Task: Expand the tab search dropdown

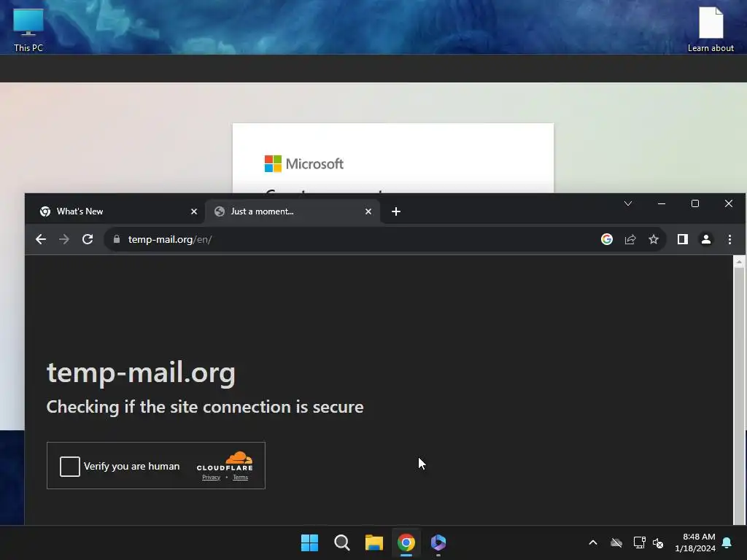Action: (628, 204)
